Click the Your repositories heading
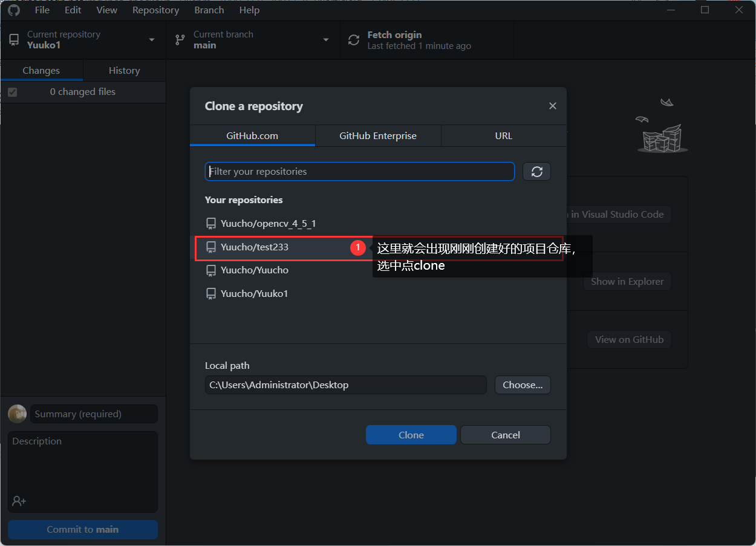The height and width of the screenshot is (546, 756). (244, 200)
